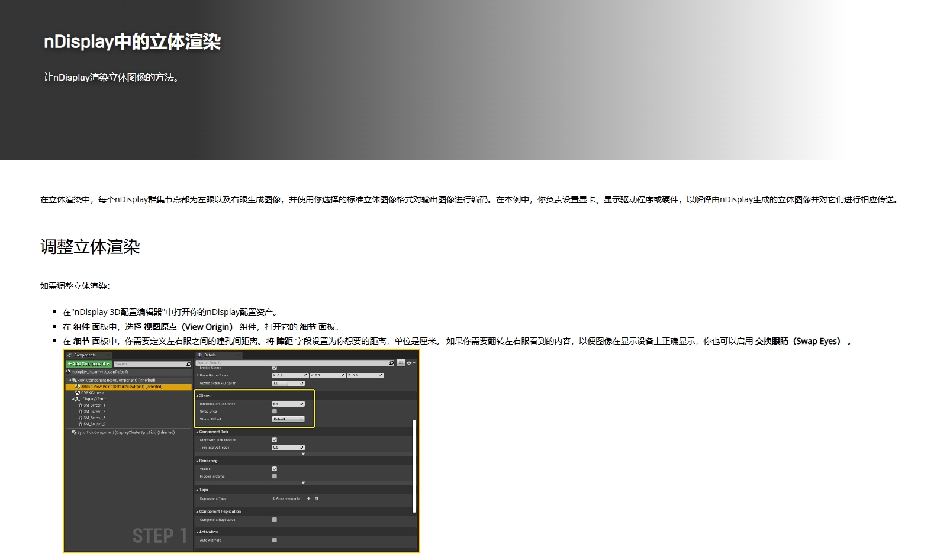Click the Details panel vertical scrollbar

coord(414,466)
